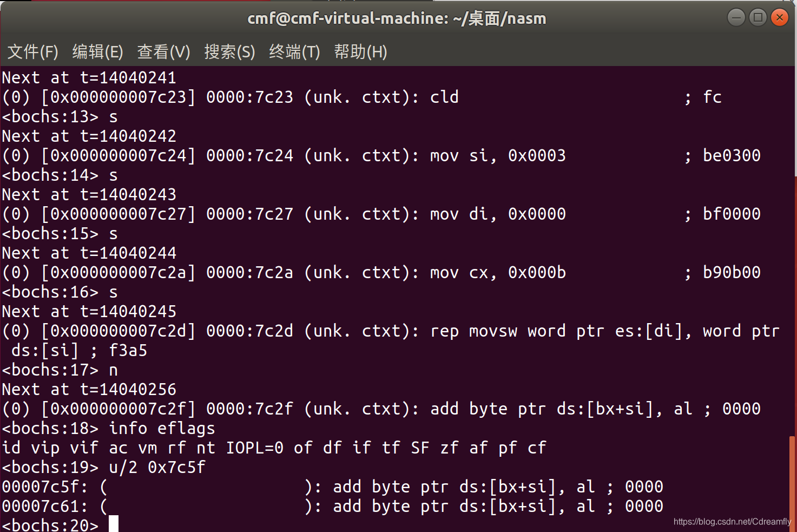Click the 'u/2 0x7c5f' command
Viewport: 797px width, 532px height.
click(157, 467)
